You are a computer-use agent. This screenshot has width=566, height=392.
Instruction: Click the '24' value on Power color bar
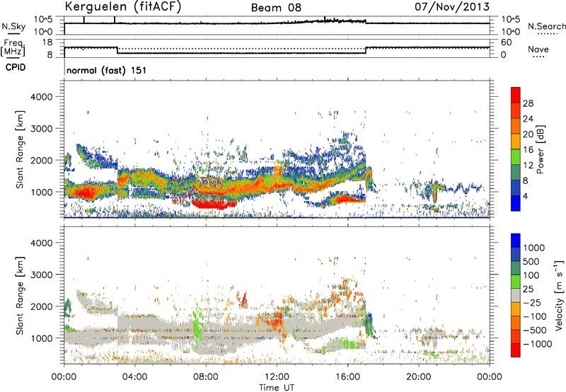(x=528, y=119)
